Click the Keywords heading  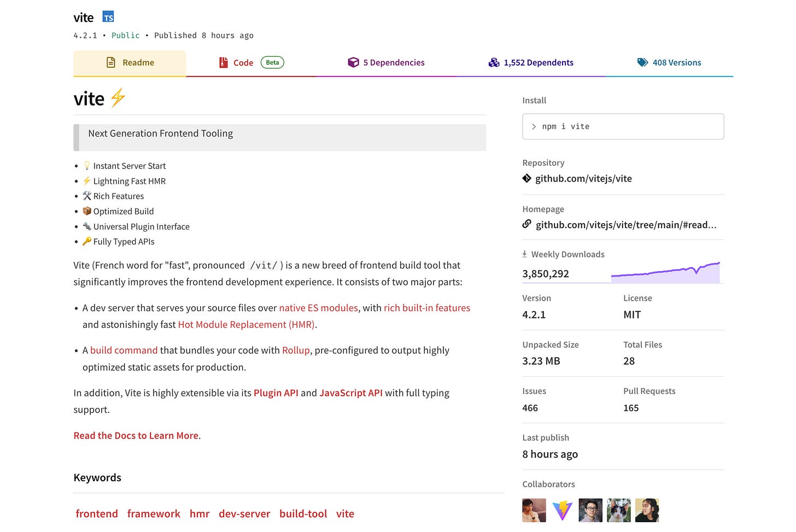(x=97, y=477)
